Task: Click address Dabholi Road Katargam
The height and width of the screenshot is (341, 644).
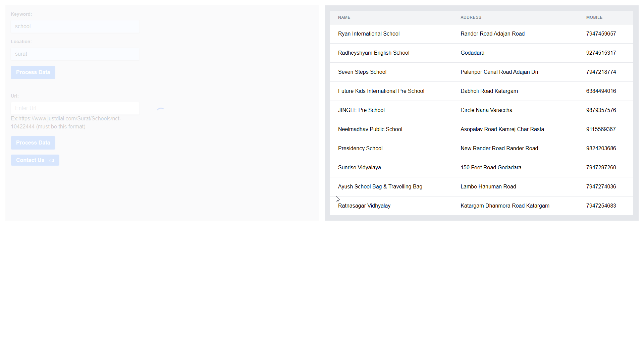Action: click(489, 91)
